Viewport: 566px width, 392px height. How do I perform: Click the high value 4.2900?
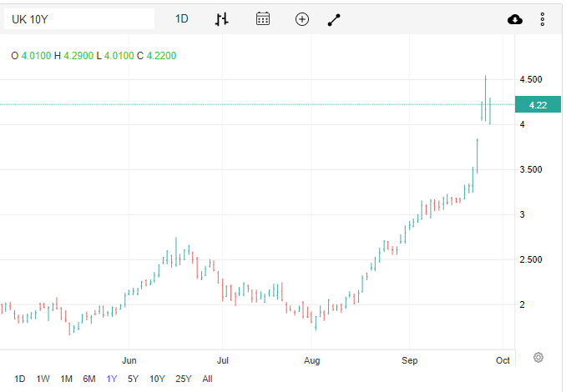coord(78,56)
